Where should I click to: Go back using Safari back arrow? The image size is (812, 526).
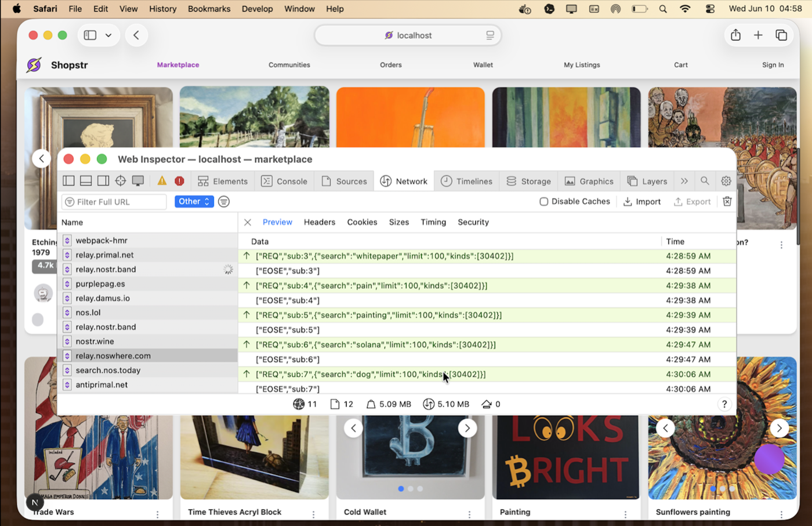click(136, 35)
